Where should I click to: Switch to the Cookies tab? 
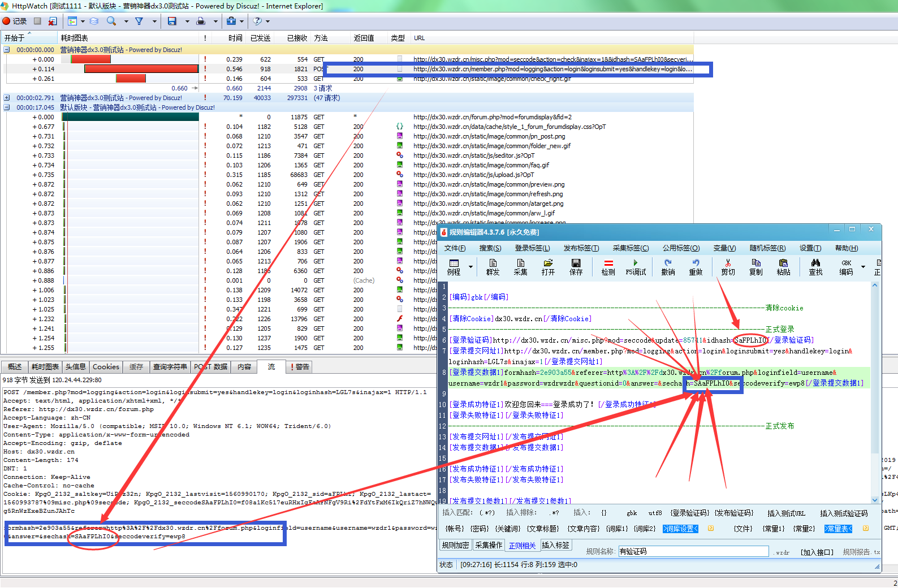[x=106, y=367]
